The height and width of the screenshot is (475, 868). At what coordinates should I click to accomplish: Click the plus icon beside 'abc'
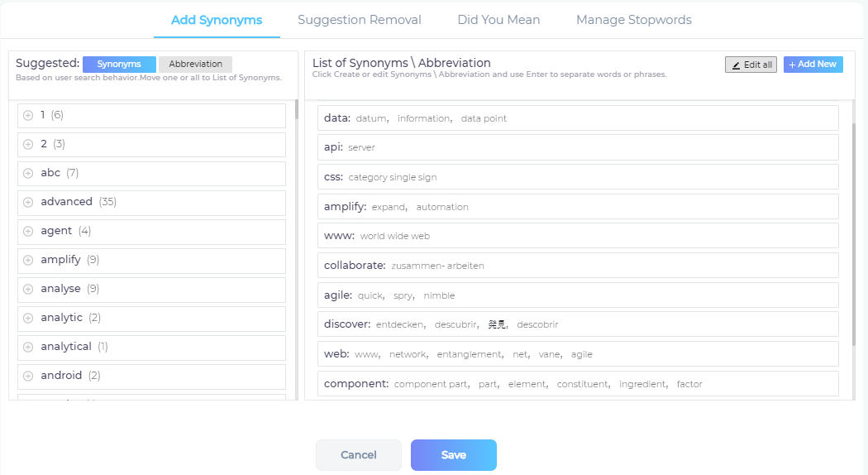click(x=28, y=173)
